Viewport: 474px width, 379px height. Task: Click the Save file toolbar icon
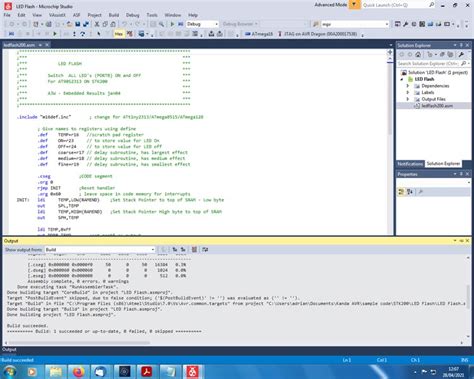[78, 24]
